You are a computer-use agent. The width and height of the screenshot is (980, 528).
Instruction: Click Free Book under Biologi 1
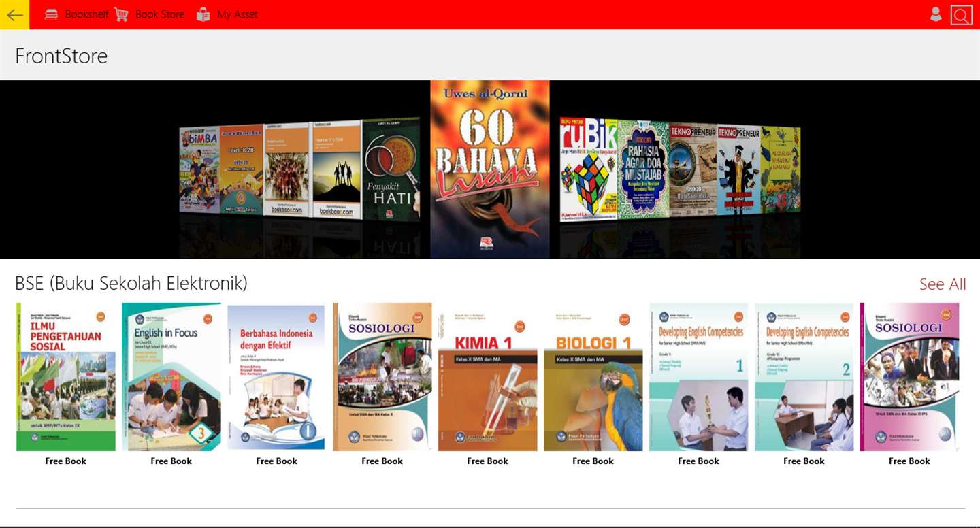[x=593, y=461]
